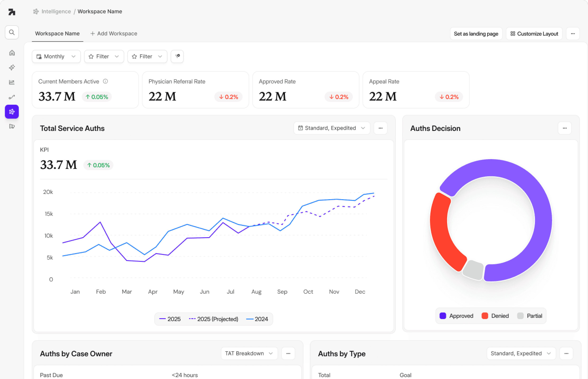Click the info icon beside Current Members Active

[x=106, y=81]
